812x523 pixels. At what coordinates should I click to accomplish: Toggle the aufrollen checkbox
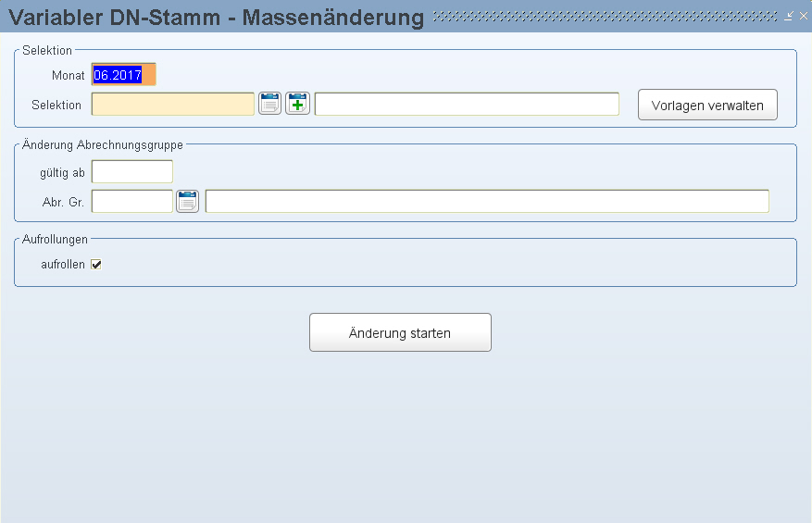(x=96, y=265)
